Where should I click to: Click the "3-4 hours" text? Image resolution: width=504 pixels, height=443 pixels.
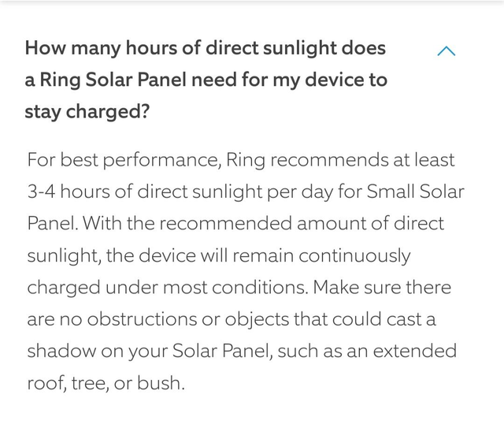coord(65,192)
